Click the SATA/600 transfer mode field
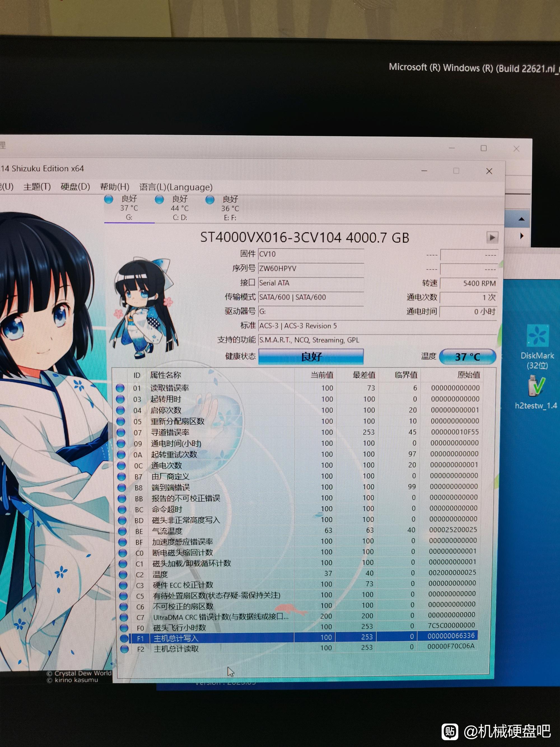 (x=311, y=297)
